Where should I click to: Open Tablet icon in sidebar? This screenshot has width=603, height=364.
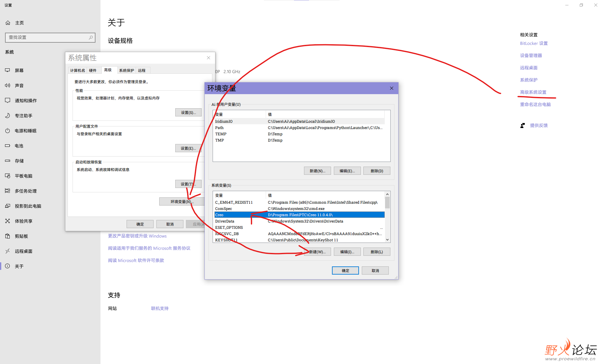pyautogui.click(x=8, y=176)
